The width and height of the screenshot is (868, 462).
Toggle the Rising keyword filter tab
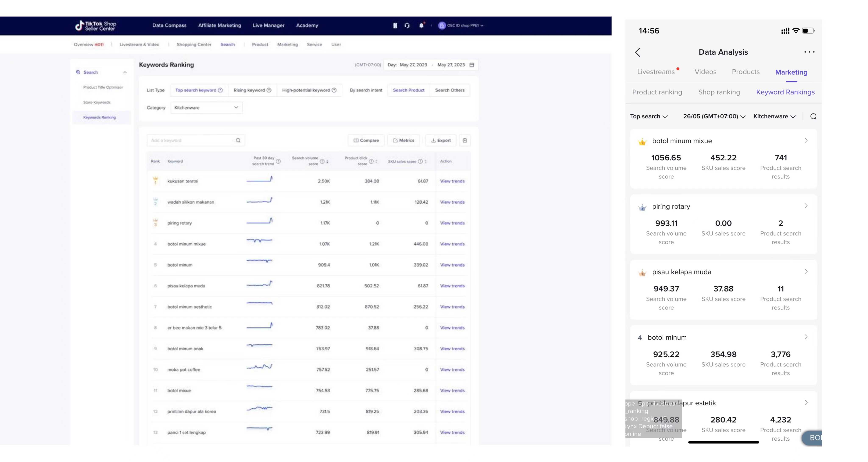click(249, 90)
